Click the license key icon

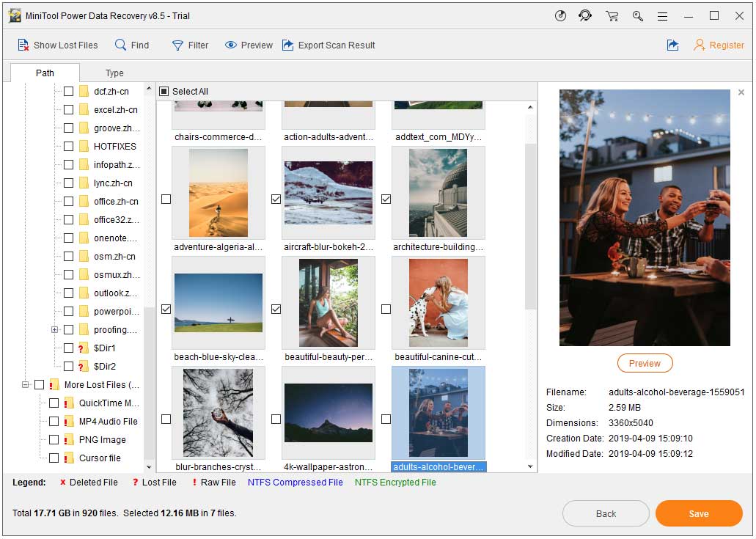[x=637, y=16]
